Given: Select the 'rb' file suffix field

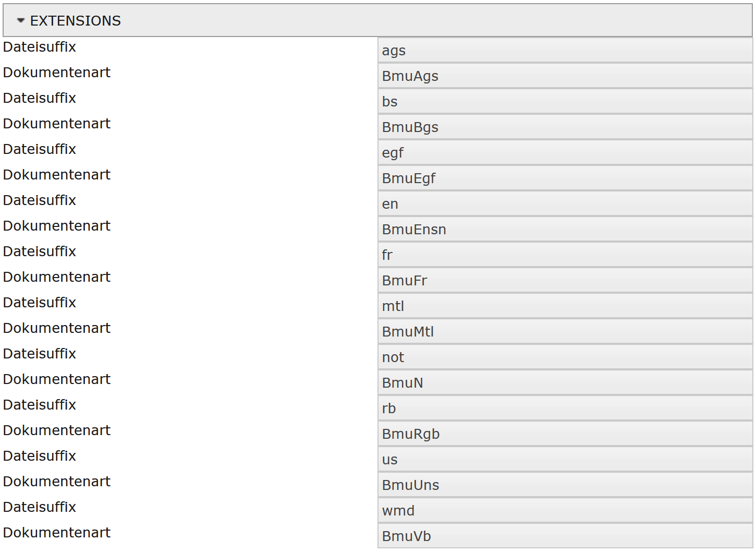Looking at the screenshot, I should pyautogui.click(x=565, y=409).
